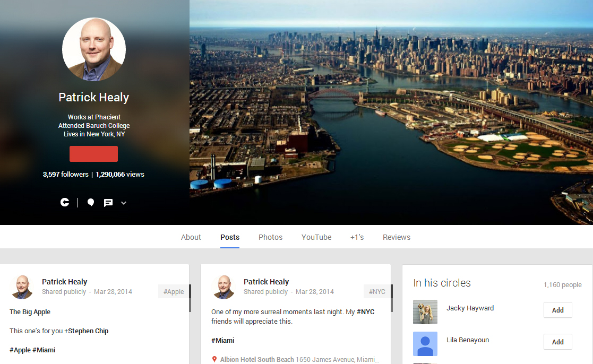Add Lila Benayoun to circles
Screen dimensions: 593x364
point(557,342)
